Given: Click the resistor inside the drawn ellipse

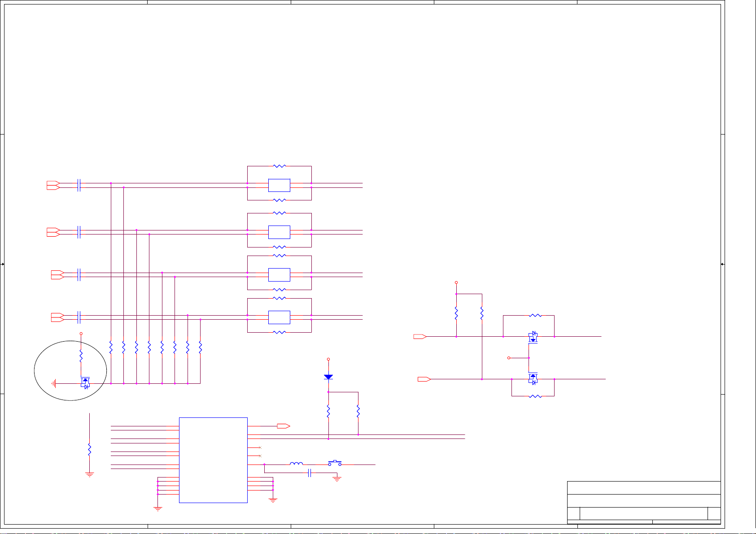Looking at the screenshot, I should pyautogui.click(x=81, y=356).
